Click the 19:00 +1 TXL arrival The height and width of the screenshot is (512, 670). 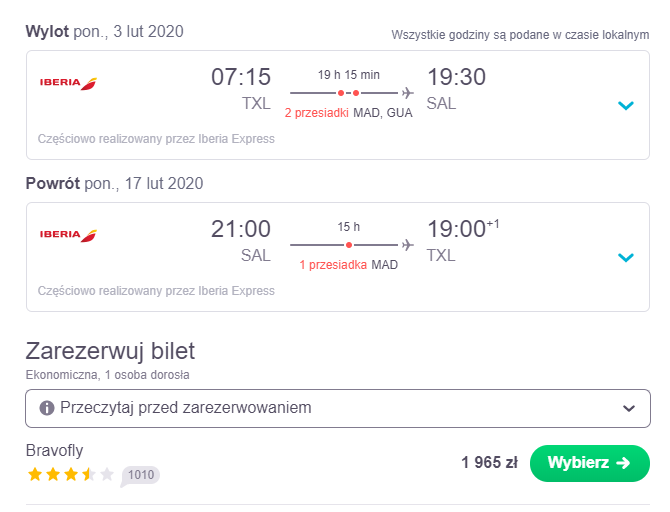463,241
